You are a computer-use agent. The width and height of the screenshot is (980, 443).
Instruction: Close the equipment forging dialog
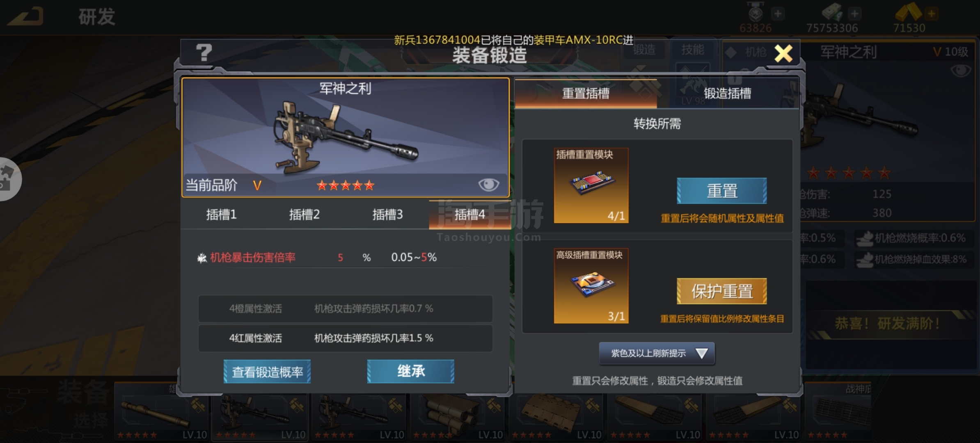point(783,53)
